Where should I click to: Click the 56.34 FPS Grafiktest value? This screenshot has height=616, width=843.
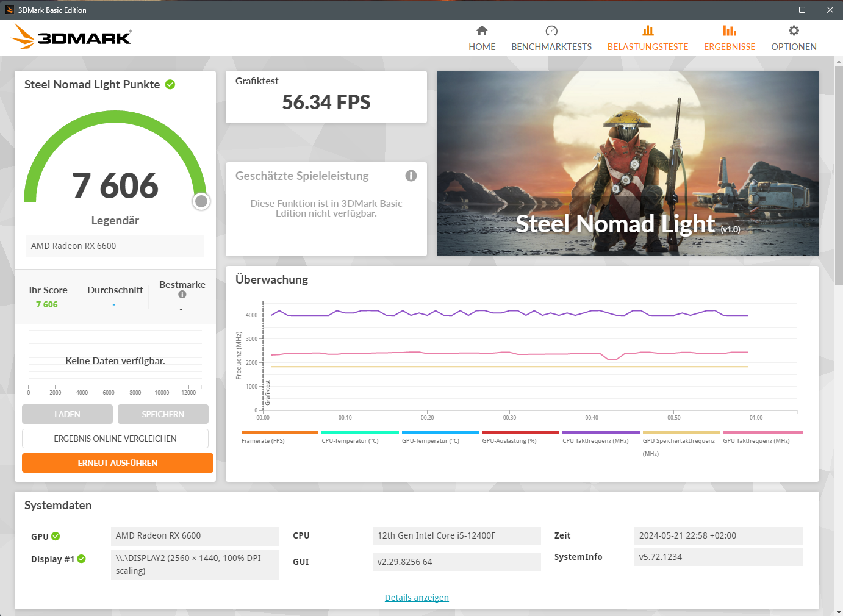(326, 102)
